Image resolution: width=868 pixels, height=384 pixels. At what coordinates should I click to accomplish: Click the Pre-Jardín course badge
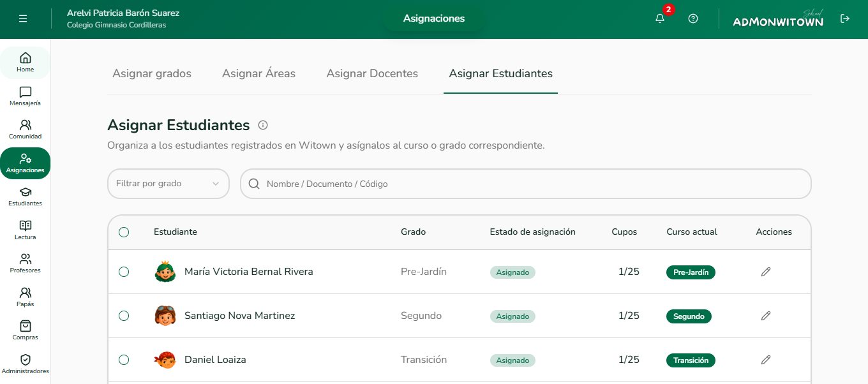point(691,272)
